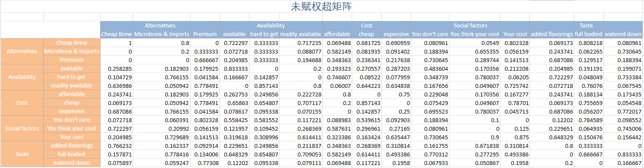Click cell 0.20992 in You think your cool row
Screen dimensions: 644x168
point(161,129)
